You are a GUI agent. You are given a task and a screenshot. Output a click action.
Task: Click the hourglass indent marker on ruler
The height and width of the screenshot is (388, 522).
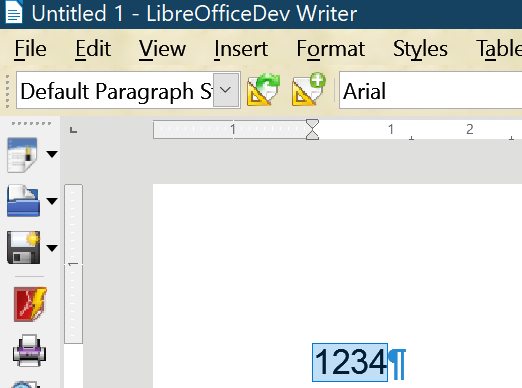tap(312, 129)
